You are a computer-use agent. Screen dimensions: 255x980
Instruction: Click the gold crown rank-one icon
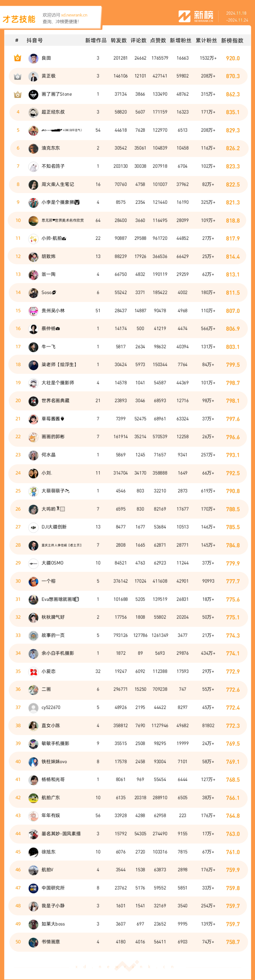pyautogui.click(x=17, y=58)
